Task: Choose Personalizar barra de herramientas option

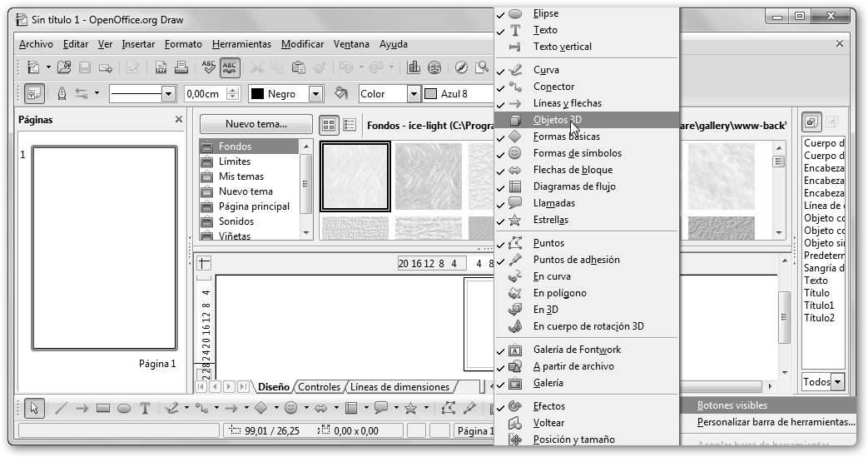Action: tap(776, 422)
